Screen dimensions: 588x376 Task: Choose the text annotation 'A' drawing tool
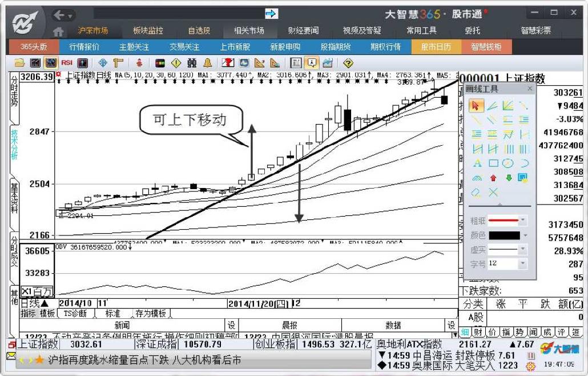click(x=477, y=163)
